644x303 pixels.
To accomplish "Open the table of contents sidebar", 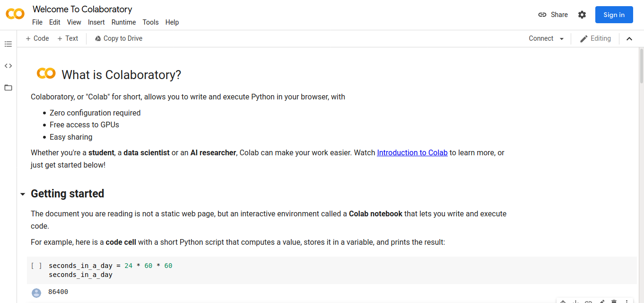I will [x=8, y=44].
